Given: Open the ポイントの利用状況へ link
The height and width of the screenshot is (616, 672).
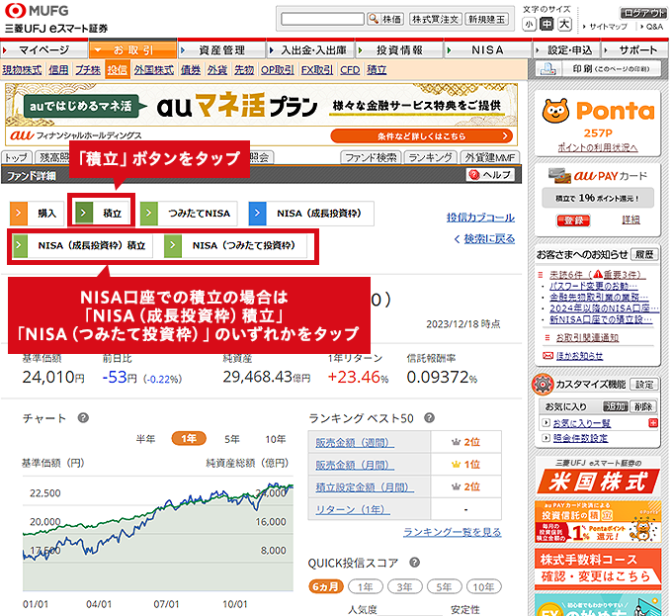Looking at the screenshot, I should click(598, 147).
